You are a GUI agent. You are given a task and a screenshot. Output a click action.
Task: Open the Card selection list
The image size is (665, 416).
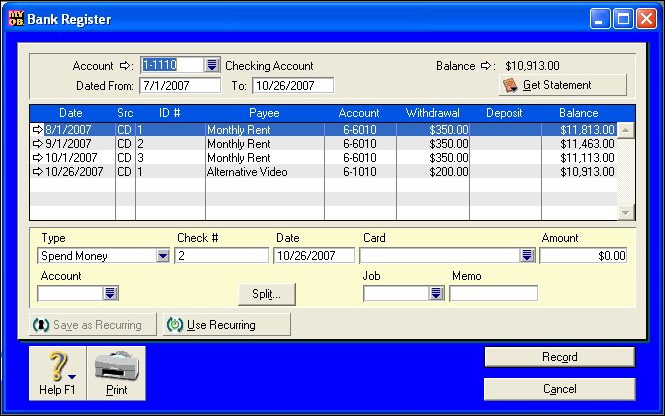(527, 255)
